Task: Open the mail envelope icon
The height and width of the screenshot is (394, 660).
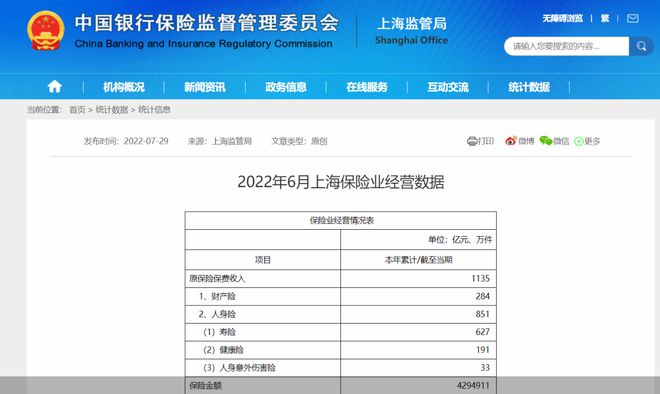Action: (x=633, y=19)
